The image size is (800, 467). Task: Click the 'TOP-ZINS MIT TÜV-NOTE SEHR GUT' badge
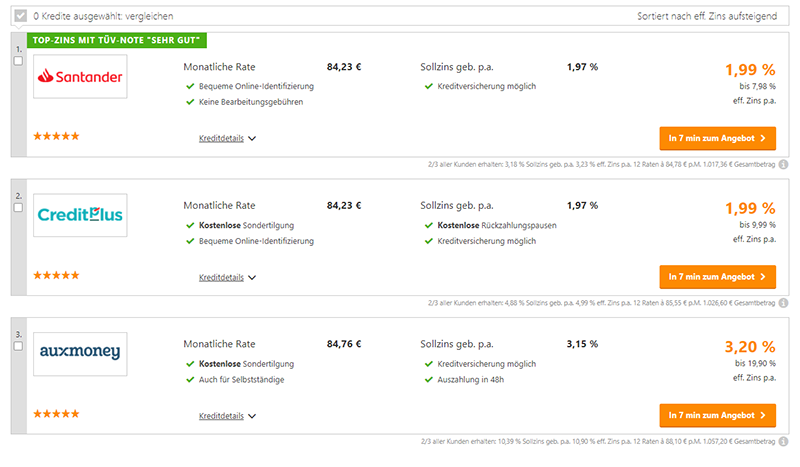[x=117, y=40]
